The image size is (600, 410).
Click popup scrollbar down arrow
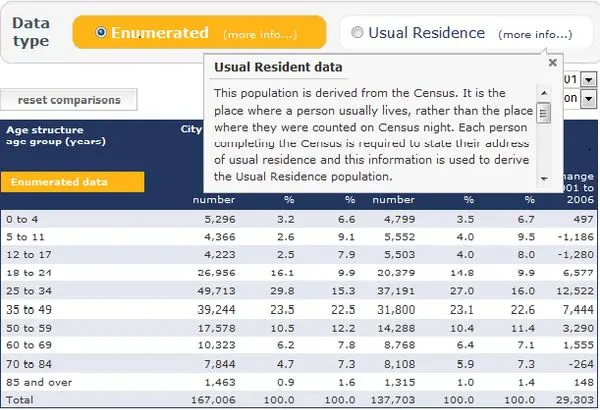(x=544, y=178)
